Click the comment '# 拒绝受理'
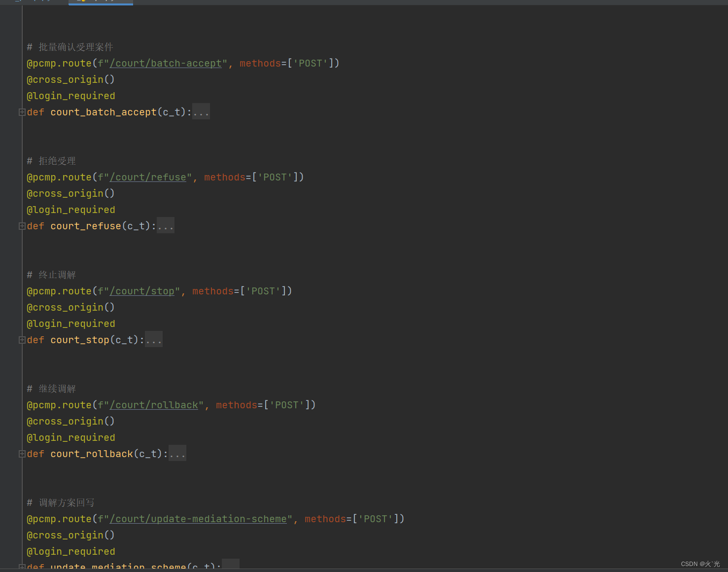Image resolution: width=728 pixels, height=572 pixels. 51,161
